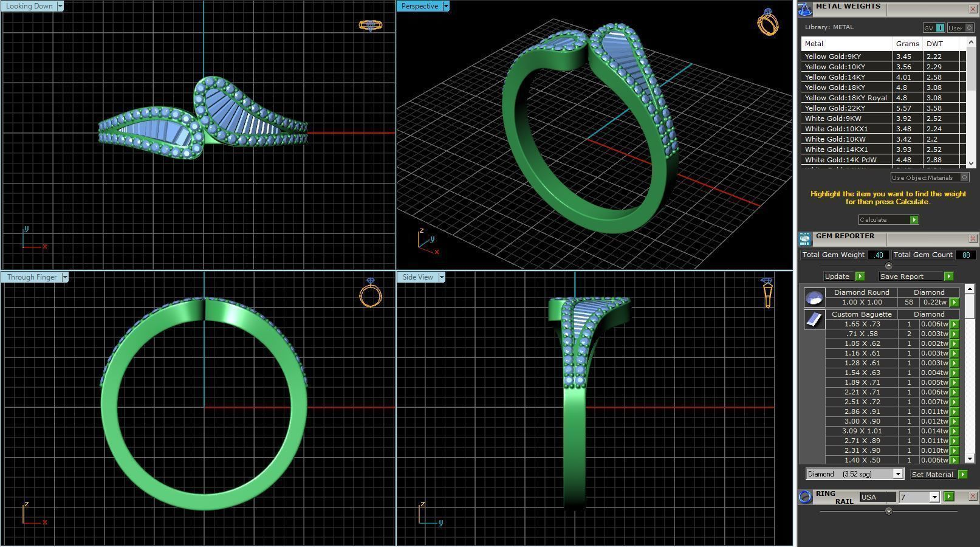The width and height of the screenshot is (980, 547).
Task: Click green arrow for 2.86 X .91 row
Action: 954,411
